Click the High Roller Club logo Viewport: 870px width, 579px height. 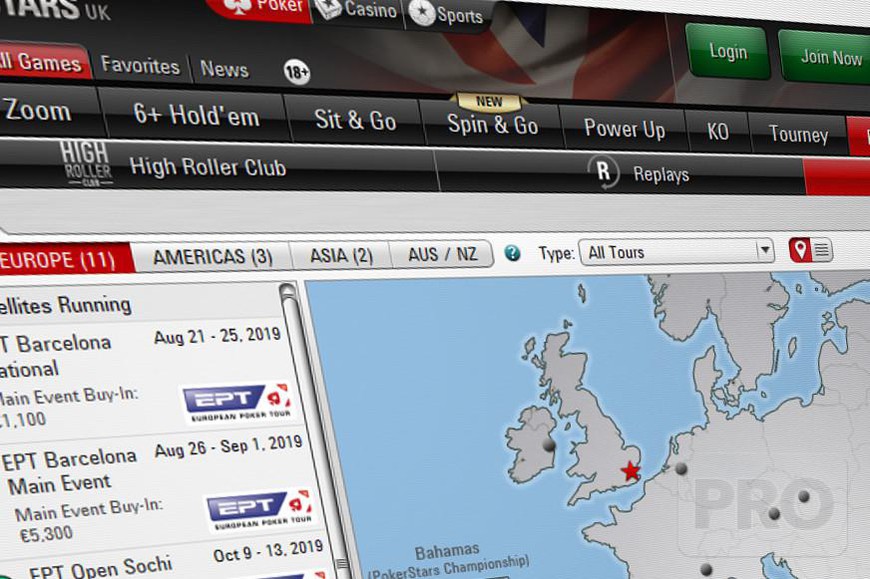pyautogui.click(x=85, y=162)
